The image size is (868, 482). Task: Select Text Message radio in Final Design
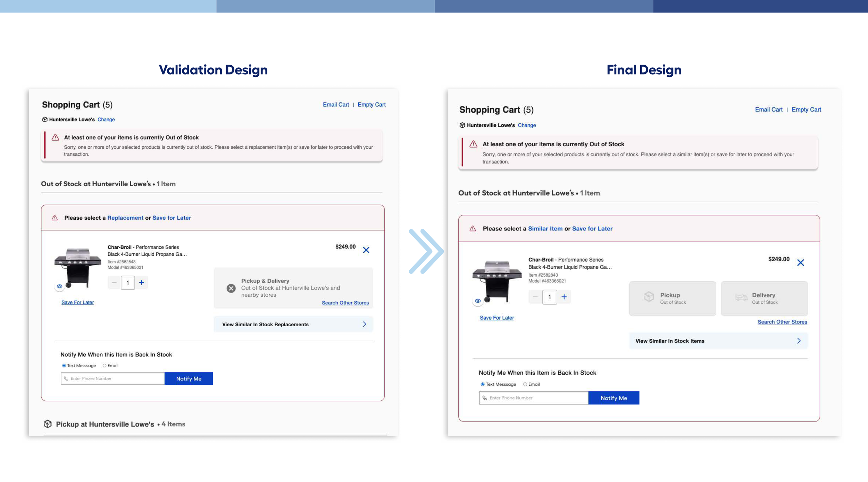(482, 384)
